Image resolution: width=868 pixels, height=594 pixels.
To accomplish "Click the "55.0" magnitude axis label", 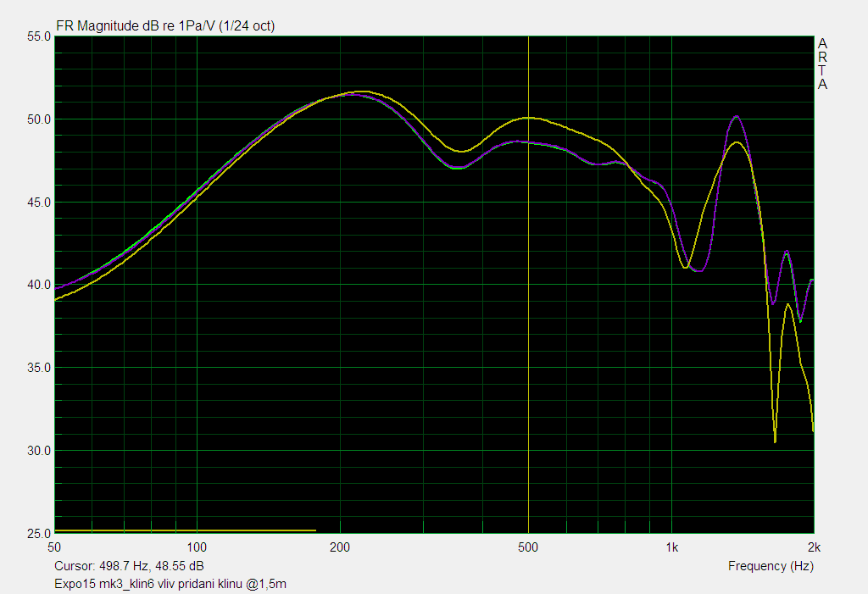I will coord(39,36).
